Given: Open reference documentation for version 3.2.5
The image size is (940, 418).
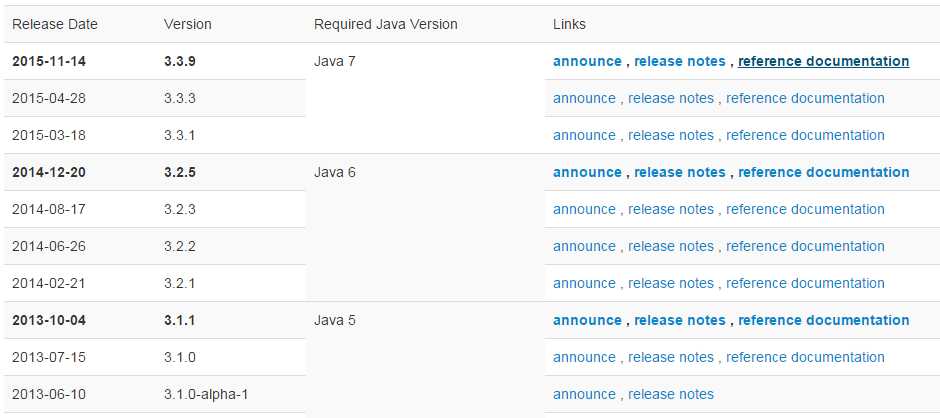Looking at the screenshot, I should tap(824, 172).
